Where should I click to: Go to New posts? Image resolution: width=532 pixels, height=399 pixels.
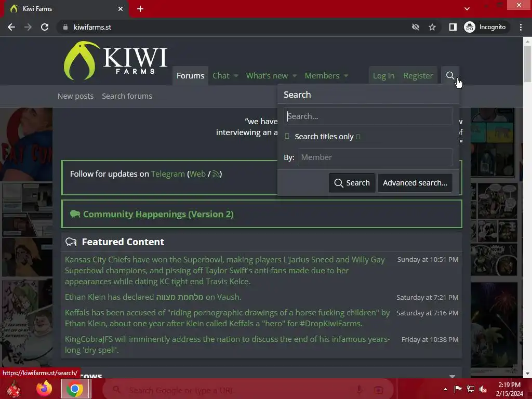tap(75, 96)
